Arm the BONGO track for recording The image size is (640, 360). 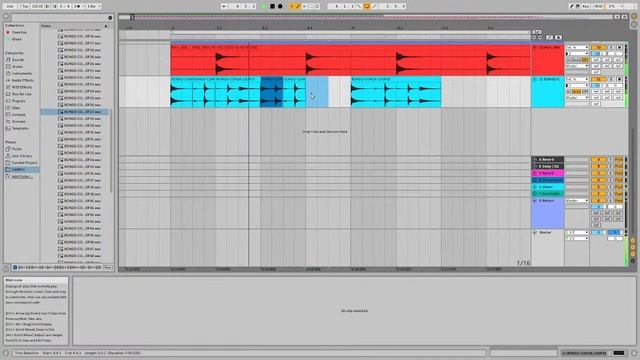point(619,79)
